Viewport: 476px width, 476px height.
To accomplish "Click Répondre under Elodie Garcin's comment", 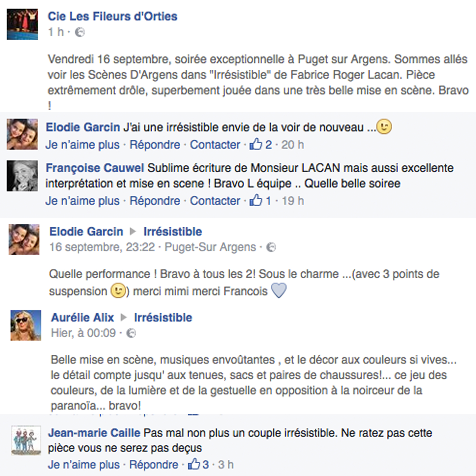I will [x=155, y=145].
